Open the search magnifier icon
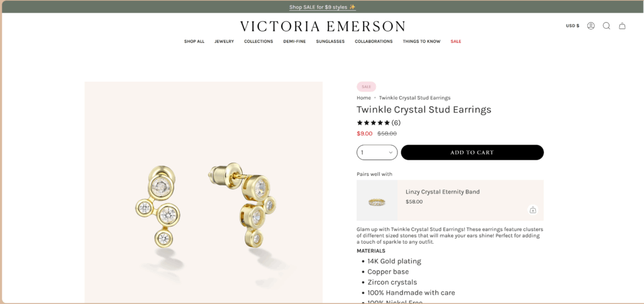Screen dimensions: 644x304 click(606, 26)
